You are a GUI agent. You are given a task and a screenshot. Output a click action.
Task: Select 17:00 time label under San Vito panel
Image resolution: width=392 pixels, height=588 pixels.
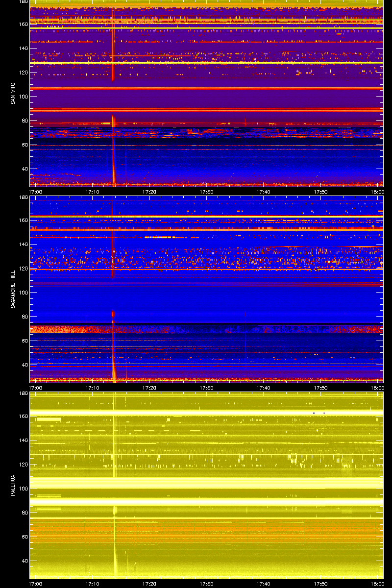[36, 192]
